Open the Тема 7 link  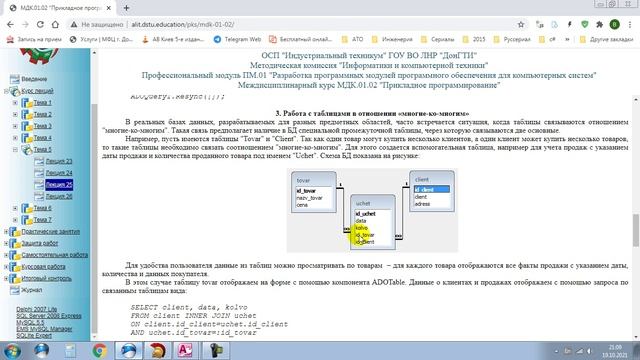coord(42,220)
